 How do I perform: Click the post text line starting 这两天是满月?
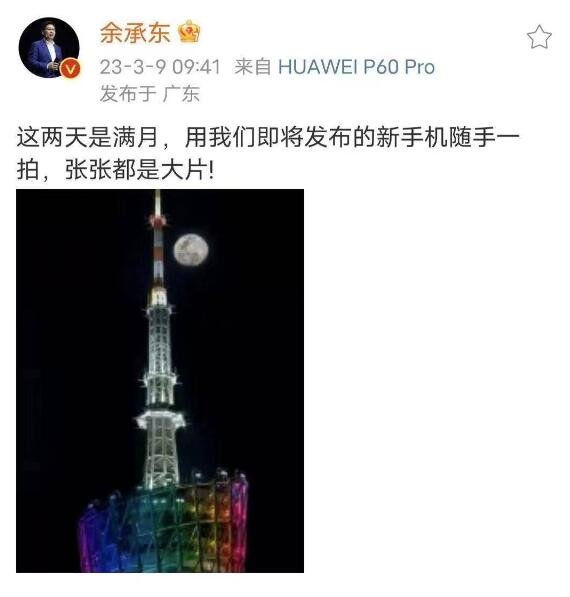tap(268, 138)
